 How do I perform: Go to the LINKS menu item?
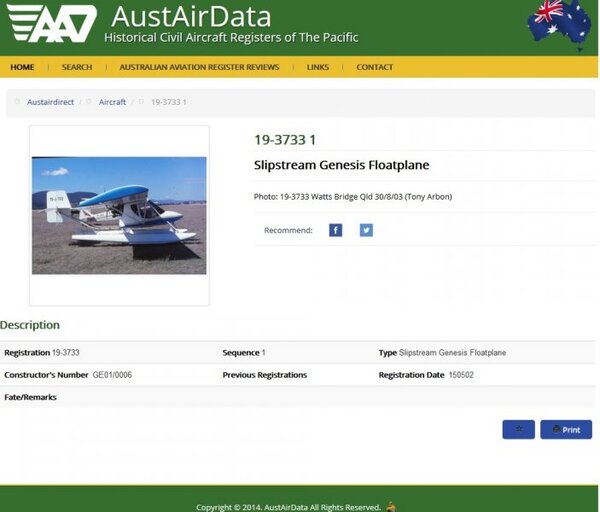point(318,67)
